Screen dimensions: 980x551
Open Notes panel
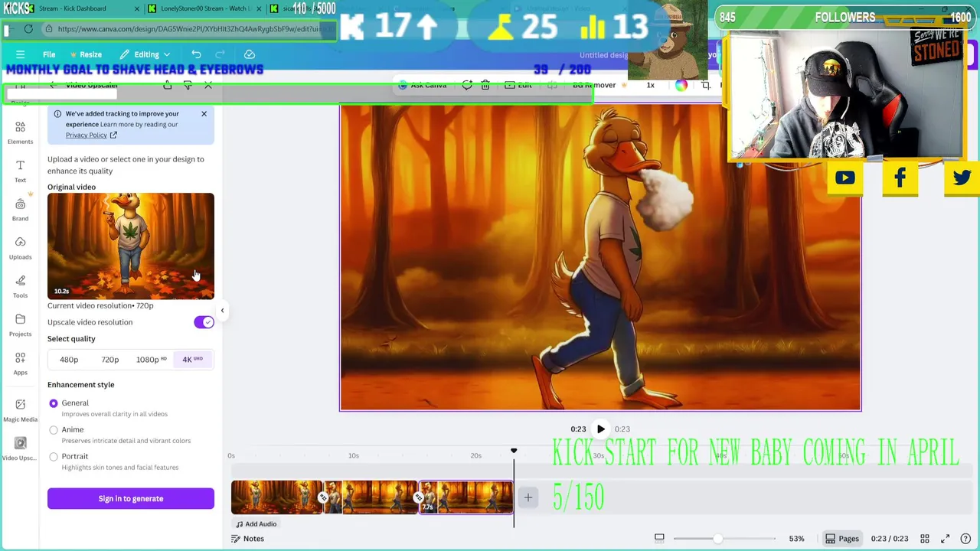(x=248, y=539)
